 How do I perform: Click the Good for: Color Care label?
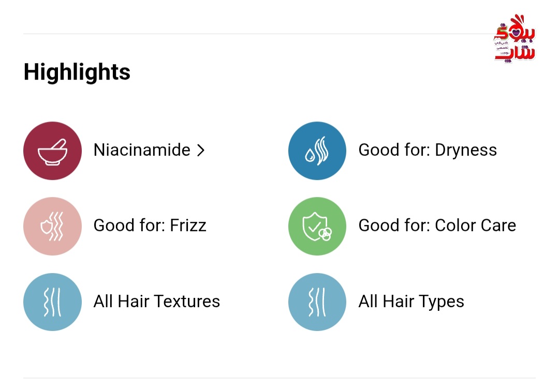coord(437,225)
